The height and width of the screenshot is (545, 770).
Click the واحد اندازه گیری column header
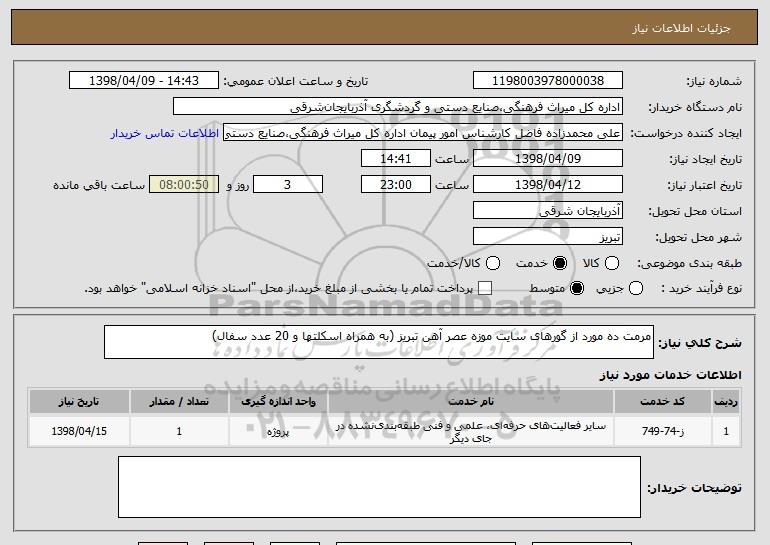[278, 402]
